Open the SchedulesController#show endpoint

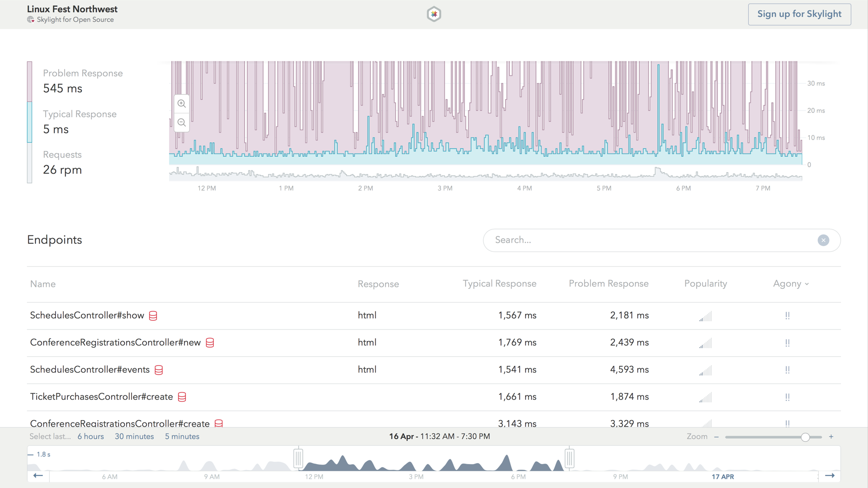[87, 315]
